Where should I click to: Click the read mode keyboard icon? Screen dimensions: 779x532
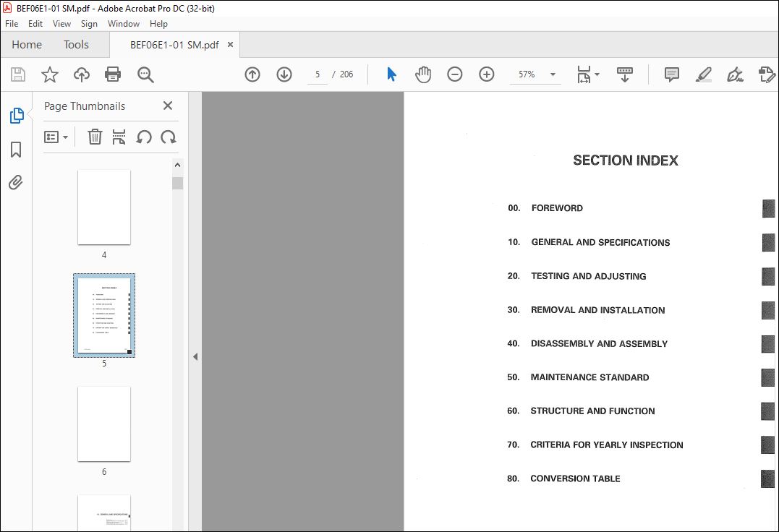tap(624, 74)
